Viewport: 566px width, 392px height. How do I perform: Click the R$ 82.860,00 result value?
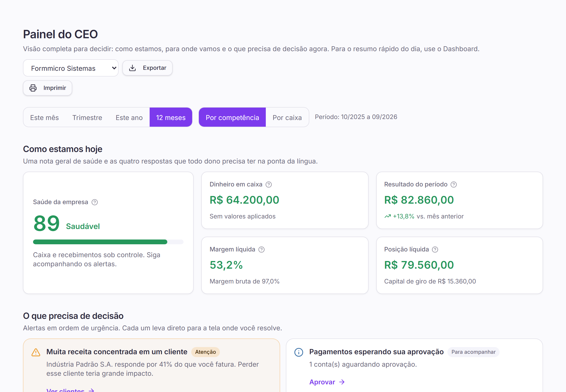pos(419,200)
